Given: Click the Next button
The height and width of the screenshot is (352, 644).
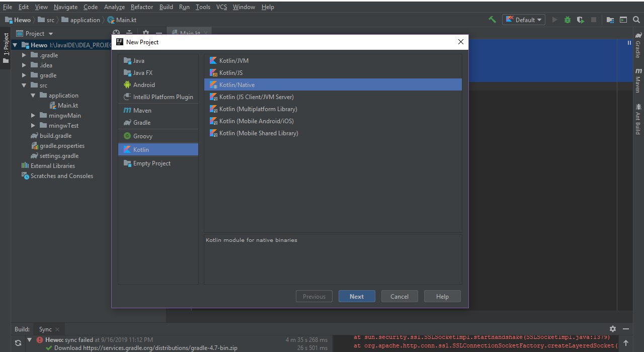Looking at the screenshot, I should pyautogui.click(x=357, y=296).
